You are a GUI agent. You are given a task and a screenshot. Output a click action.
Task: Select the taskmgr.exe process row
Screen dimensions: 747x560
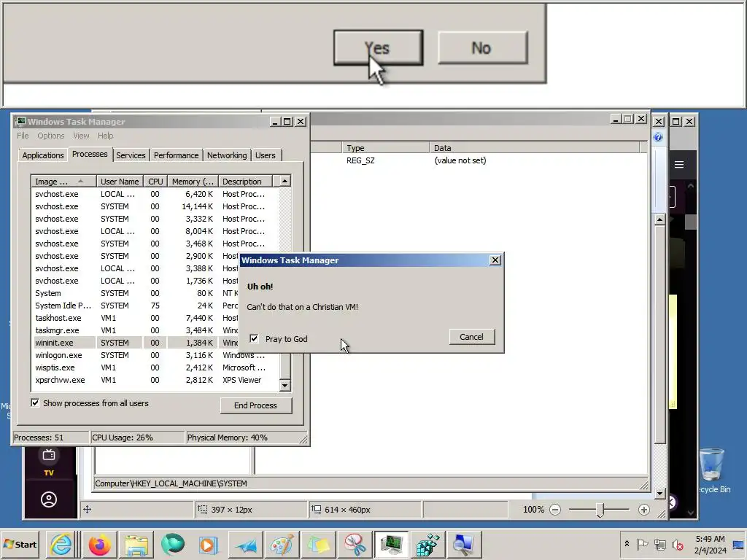155,330
